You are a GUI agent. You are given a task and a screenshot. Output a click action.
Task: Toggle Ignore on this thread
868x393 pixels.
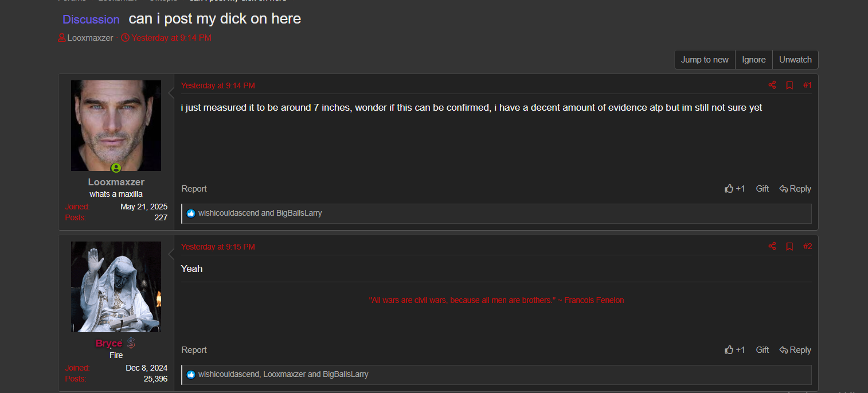coord(753,60)
